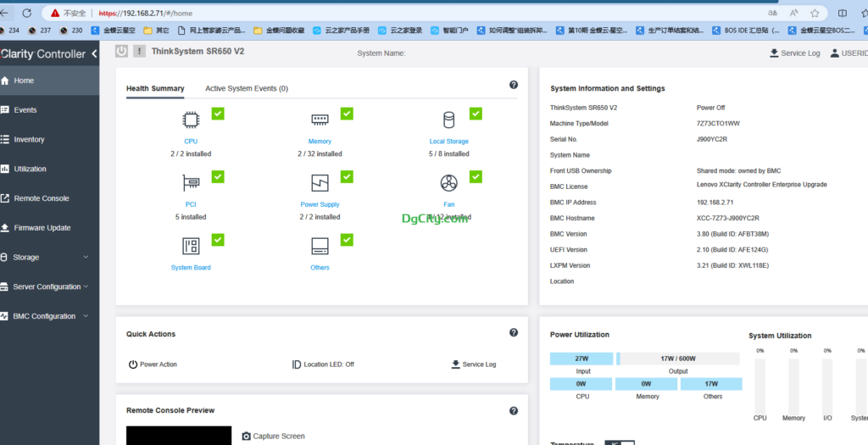Expand the Storage sidebar menu
868x445 pixels.
50,258
